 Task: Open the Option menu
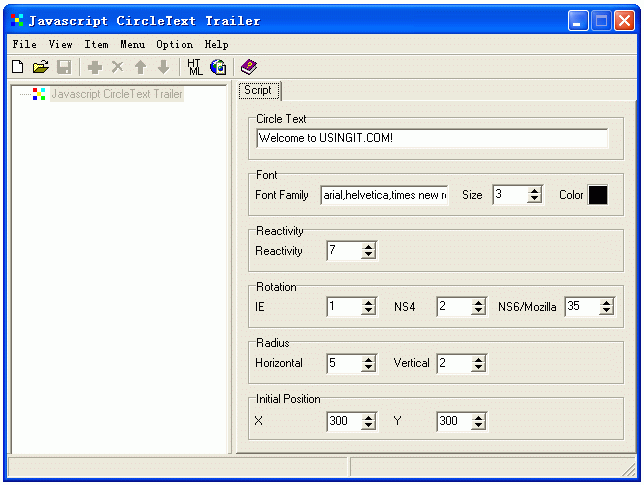(x=175, y=44)
